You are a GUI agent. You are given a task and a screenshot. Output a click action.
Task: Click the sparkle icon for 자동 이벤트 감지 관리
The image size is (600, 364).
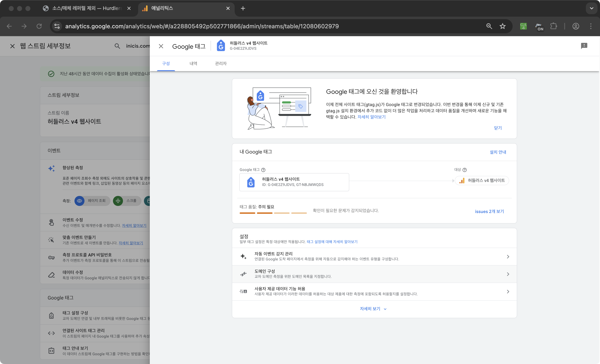(x=243, y=256)
